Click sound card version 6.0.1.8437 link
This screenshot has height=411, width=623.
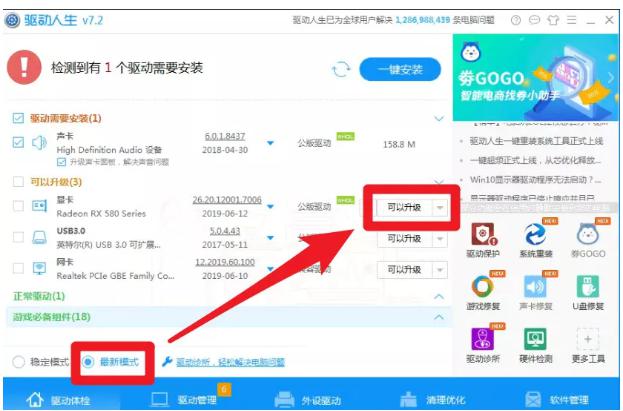[225, 136]
